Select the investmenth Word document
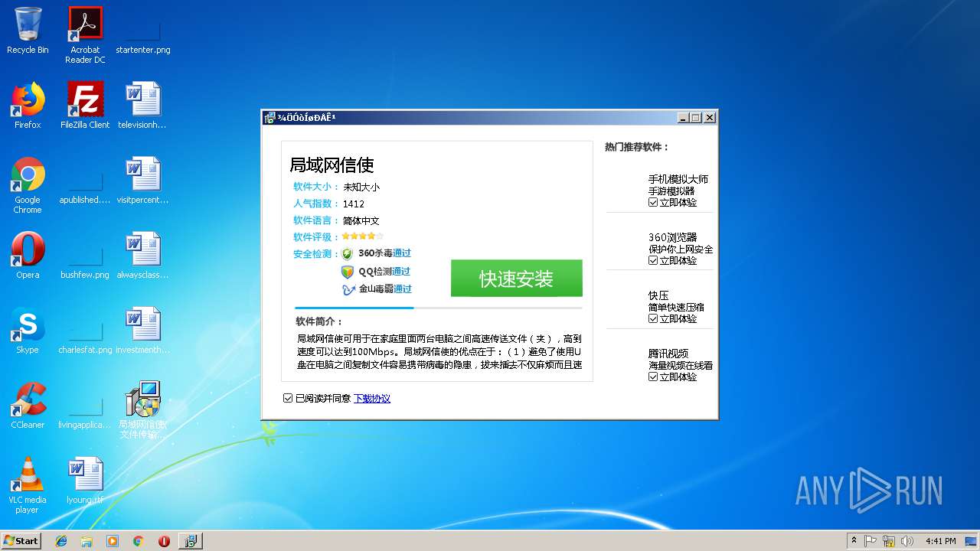Image resolution: width=980 pixels, height=551 pixels. 143,331
